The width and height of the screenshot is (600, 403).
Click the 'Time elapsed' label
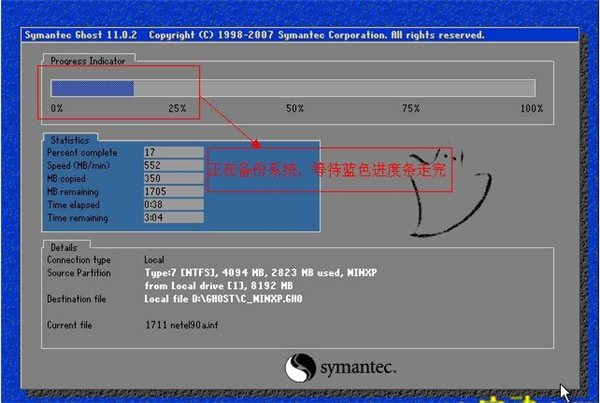[73, 205]
